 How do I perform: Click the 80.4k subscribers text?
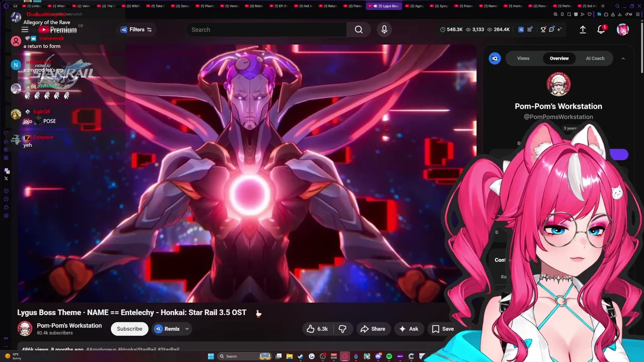pos(55,333)
